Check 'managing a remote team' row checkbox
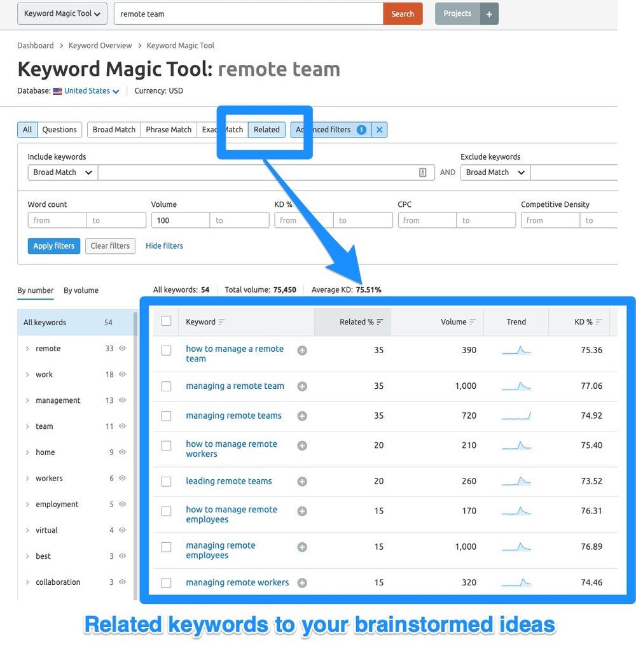 166,386
